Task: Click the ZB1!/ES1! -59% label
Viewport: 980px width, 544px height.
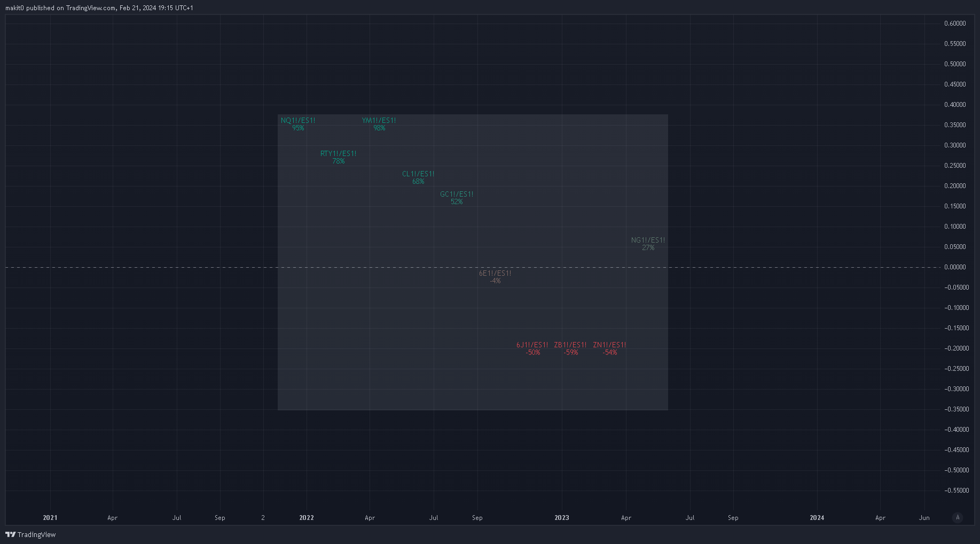Action: coord(570,348)
